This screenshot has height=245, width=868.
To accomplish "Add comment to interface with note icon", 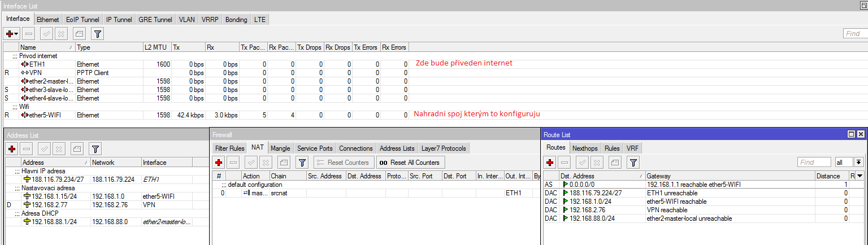I will pyautogui.click(x=80, y=34).
